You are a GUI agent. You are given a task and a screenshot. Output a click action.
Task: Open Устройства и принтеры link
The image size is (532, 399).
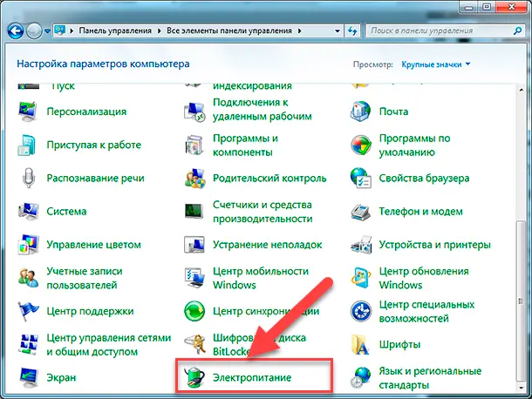[x=434, y=245]
